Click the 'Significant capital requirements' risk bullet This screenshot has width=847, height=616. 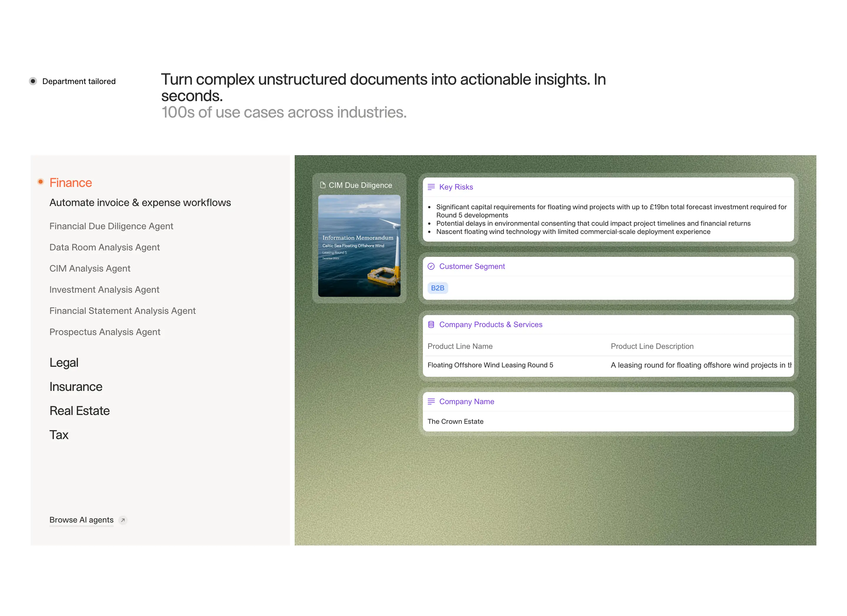(x=611, y=211)
